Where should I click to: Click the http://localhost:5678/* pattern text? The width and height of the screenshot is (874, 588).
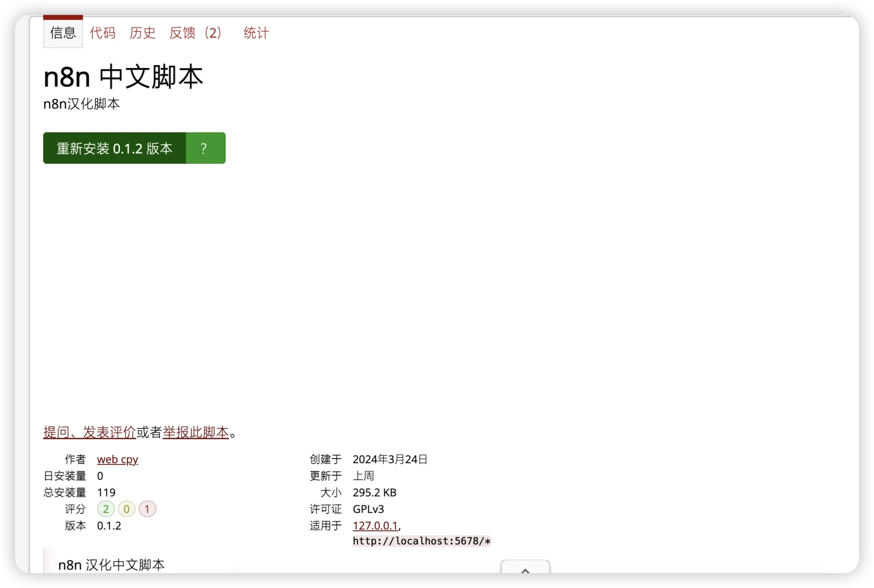pos(421,541)
